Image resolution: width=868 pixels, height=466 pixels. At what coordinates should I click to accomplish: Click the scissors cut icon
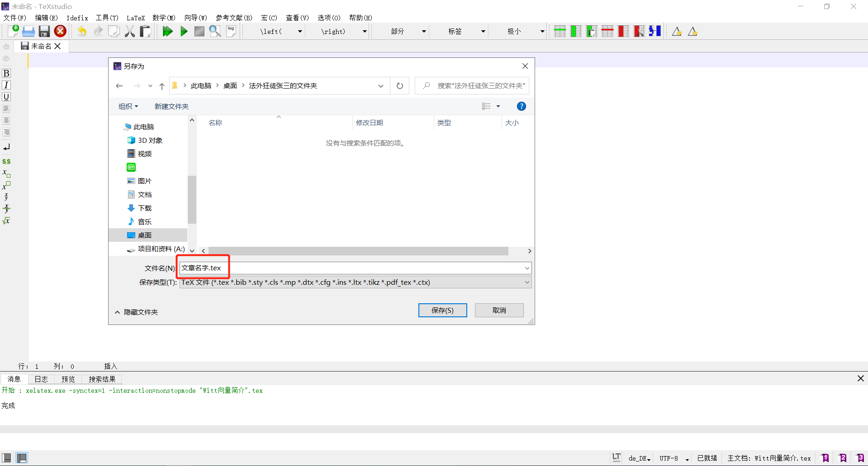click(130, 31)
